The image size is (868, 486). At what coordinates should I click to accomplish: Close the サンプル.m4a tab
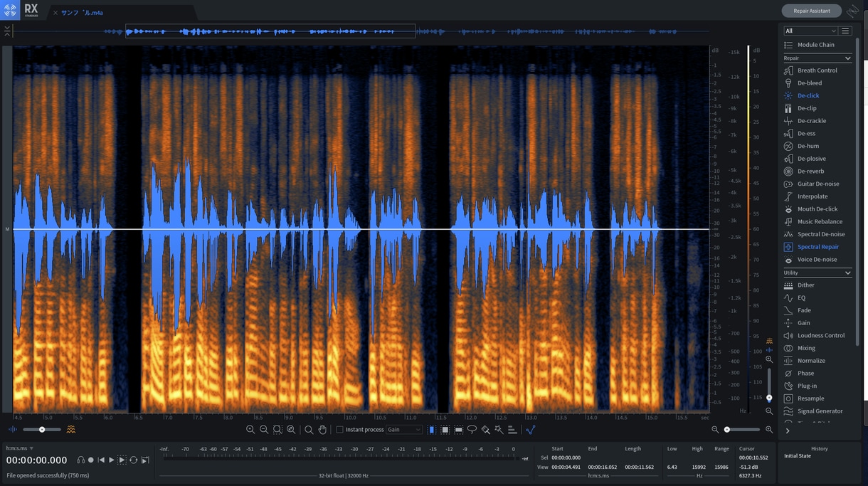pyautogui.click(x=55, y=13)
